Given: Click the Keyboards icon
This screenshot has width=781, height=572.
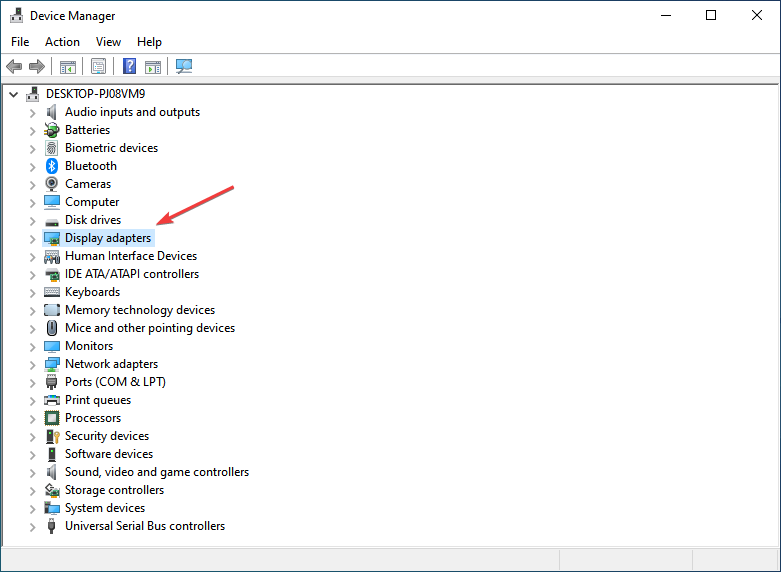Looking at the screenshot, I should [52, 292].
